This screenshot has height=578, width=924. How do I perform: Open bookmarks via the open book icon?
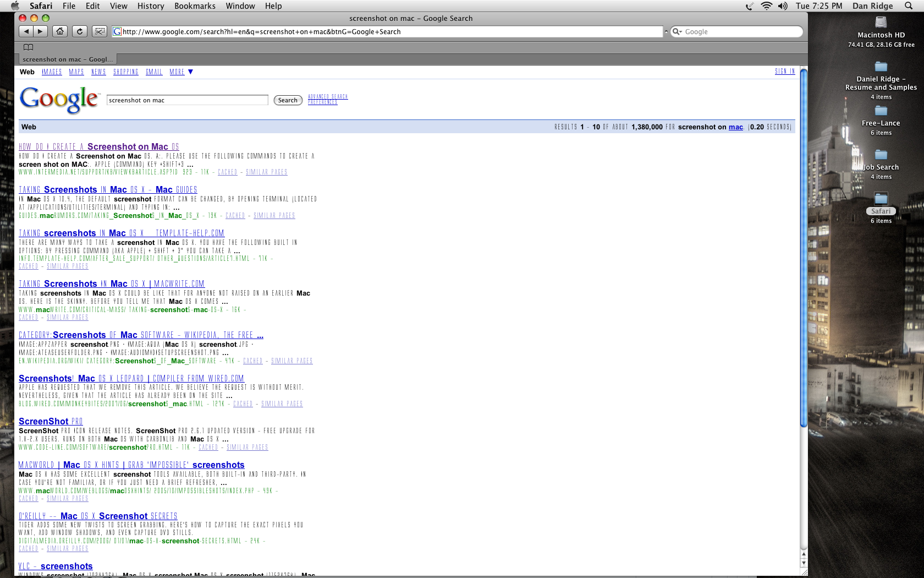pyautogui.click(x=28, y=47)
